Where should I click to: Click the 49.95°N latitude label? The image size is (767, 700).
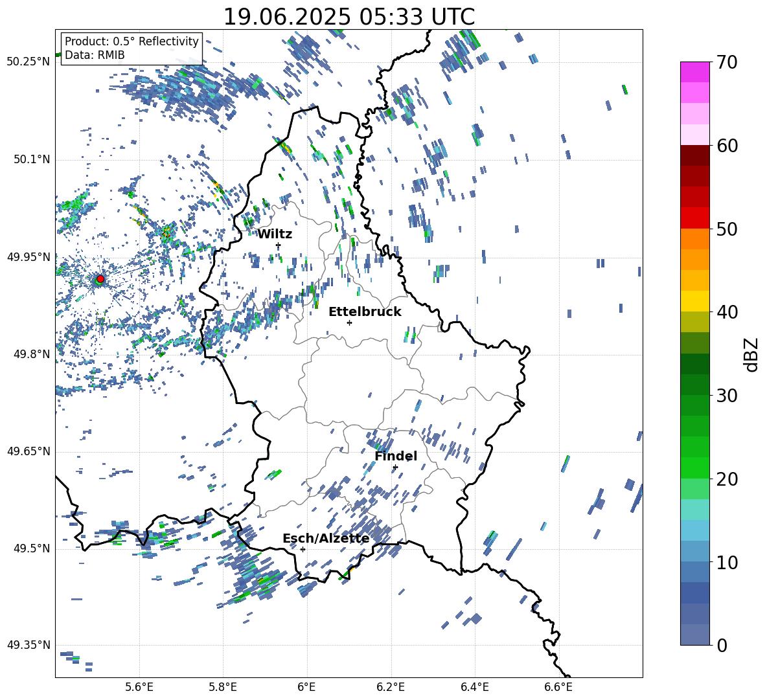tap(29, 257)
